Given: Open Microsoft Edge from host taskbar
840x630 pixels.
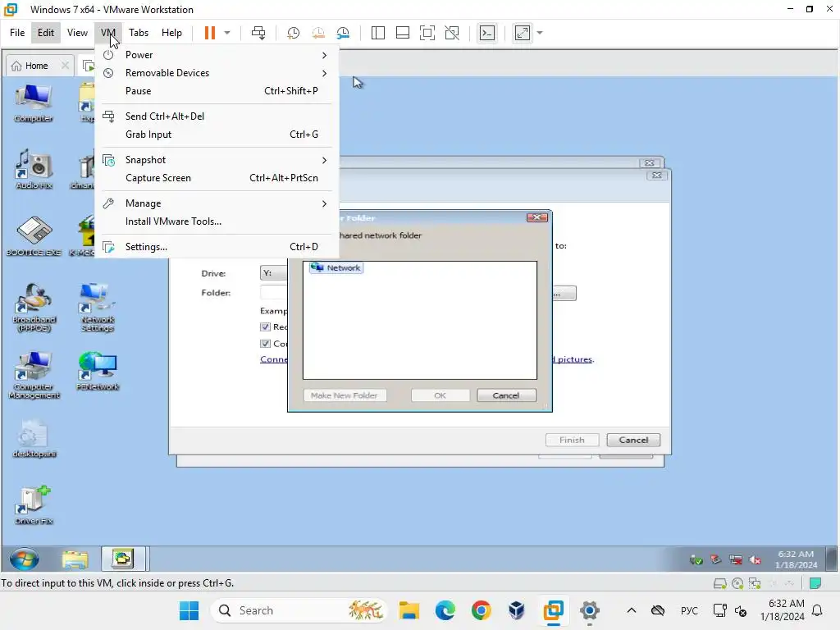Looking at the screenshot, I should (445, 610).
